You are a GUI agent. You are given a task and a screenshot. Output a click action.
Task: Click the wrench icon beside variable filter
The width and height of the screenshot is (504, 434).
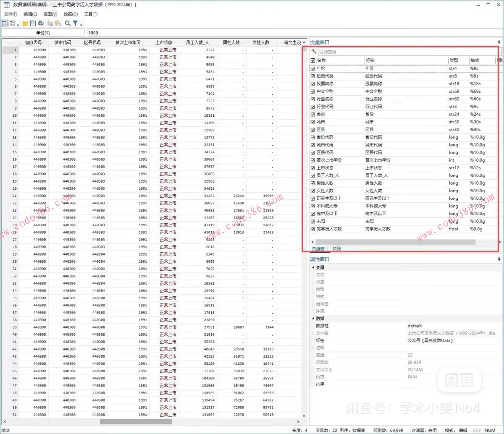click(314, 52)
